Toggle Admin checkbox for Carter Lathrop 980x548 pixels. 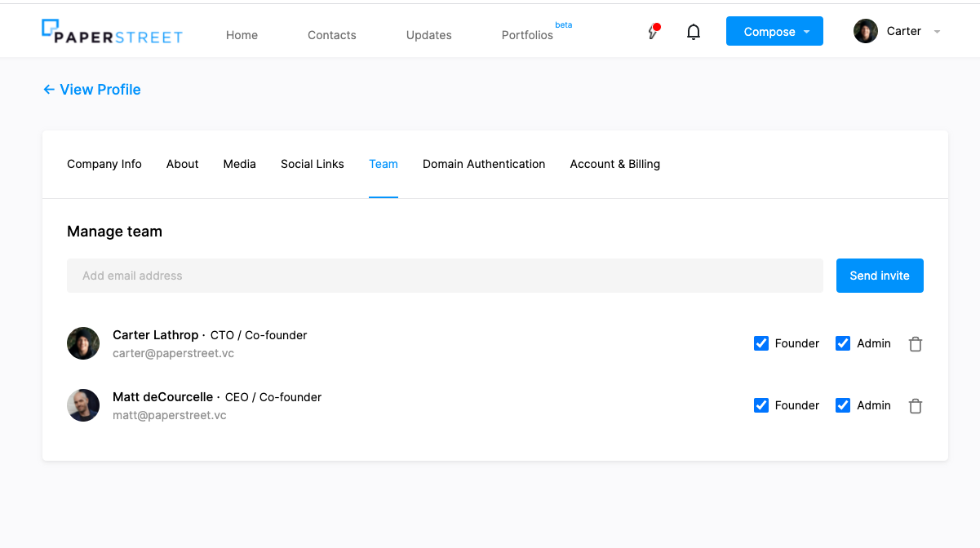pyautogui.click(x=843, y=343)
